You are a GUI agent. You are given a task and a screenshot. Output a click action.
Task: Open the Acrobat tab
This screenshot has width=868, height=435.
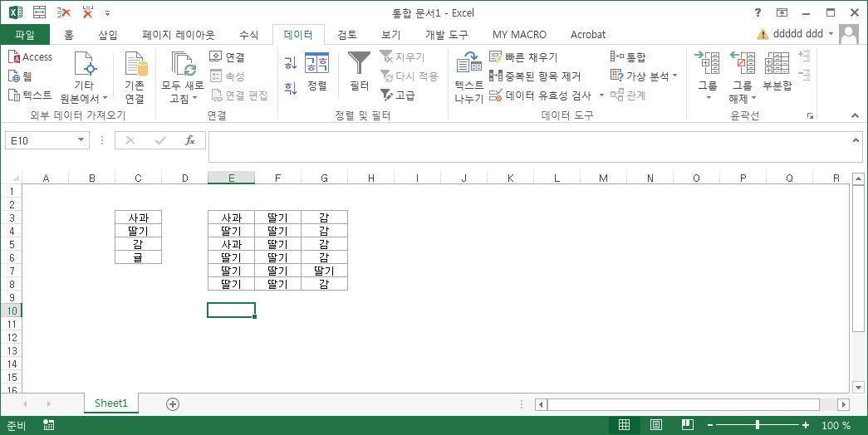tap(588, 34)
